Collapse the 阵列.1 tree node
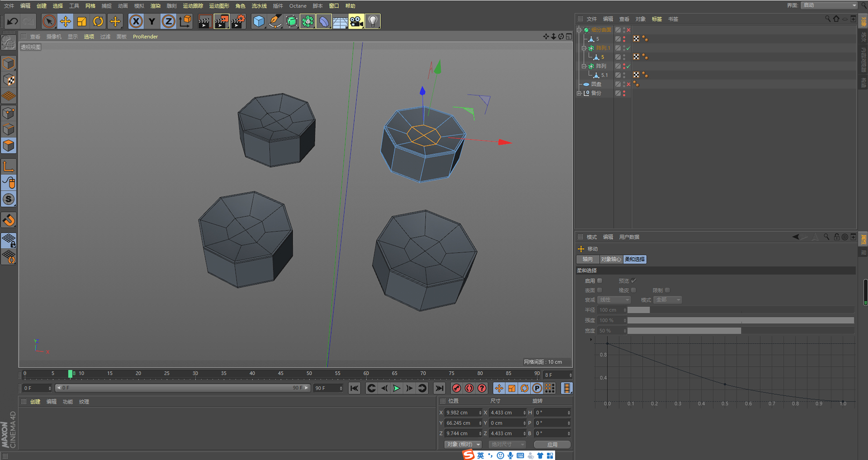The width and height of the screenshot is (868, 460). [584, 48]
